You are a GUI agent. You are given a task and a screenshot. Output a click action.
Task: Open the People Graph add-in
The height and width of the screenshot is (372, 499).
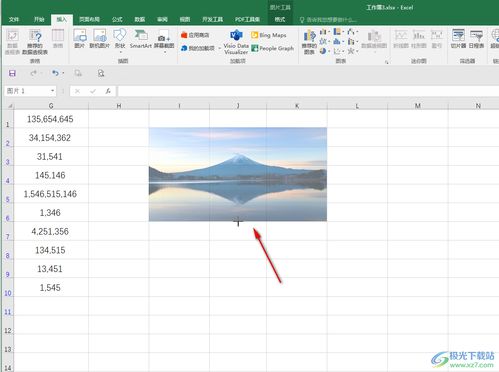point(272,48)
